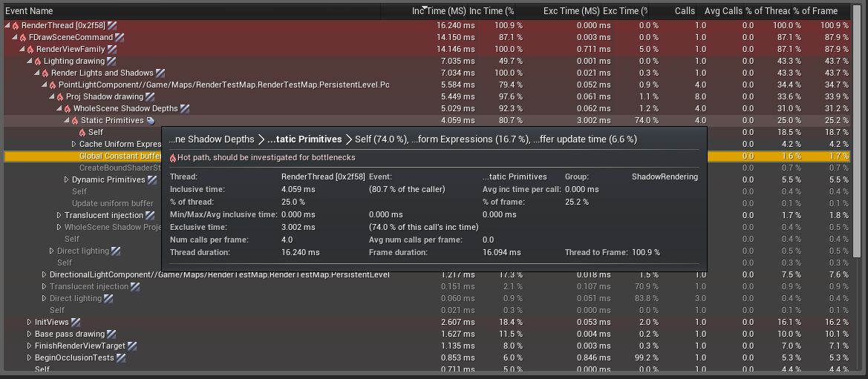Click the flame icon beside Render Lights and Shadows

pyautogui.click(x=45, y=73)
